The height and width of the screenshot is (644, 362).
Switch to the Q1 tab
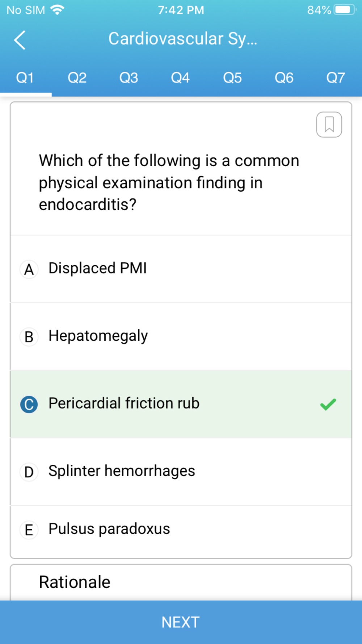tap(25, 78)
